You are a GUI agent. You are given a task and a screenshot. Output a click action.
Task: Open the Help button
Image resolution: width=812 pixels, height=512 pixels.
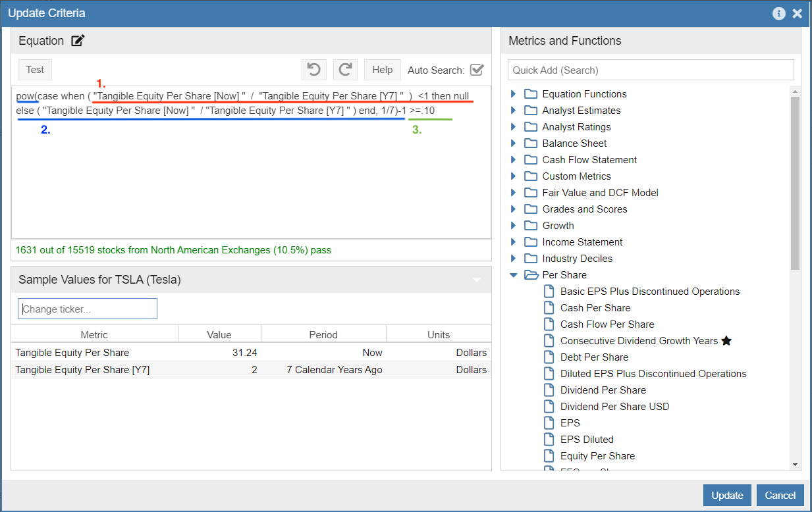[383, 70]
